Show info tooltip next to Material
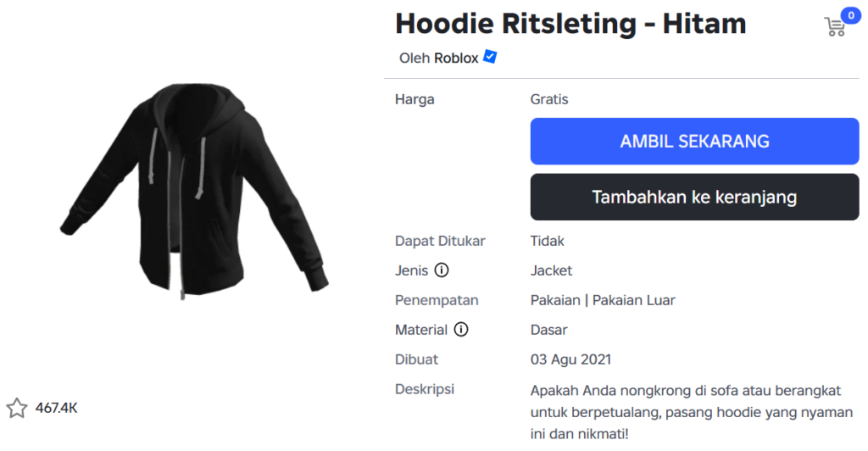868x451 pixels. [x=460, y=329]
